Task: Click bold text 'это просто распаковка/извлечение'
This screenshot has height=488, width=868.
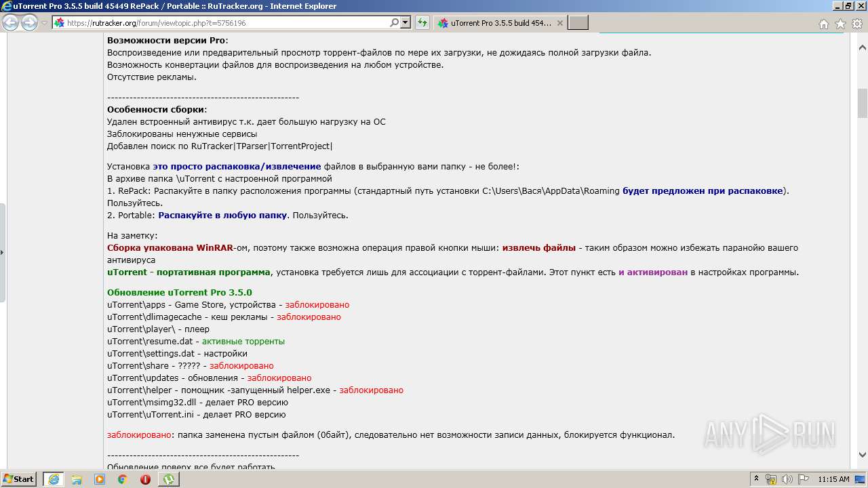Action: click(237, 167)
